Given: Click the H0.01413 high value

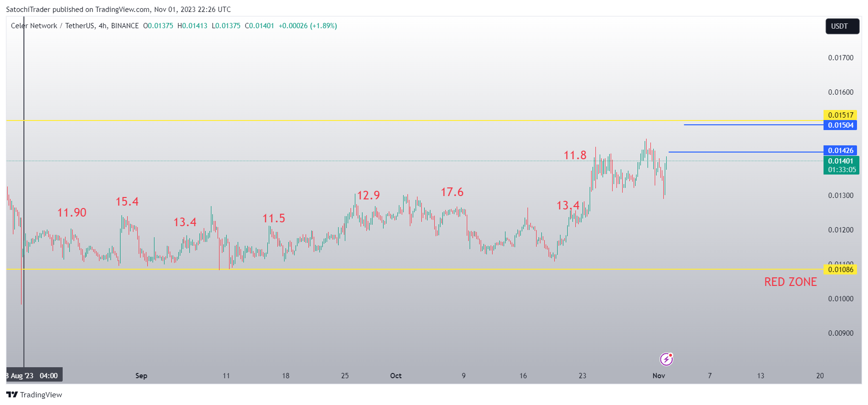Looking at the screenshot, I should tap(192, 26).
